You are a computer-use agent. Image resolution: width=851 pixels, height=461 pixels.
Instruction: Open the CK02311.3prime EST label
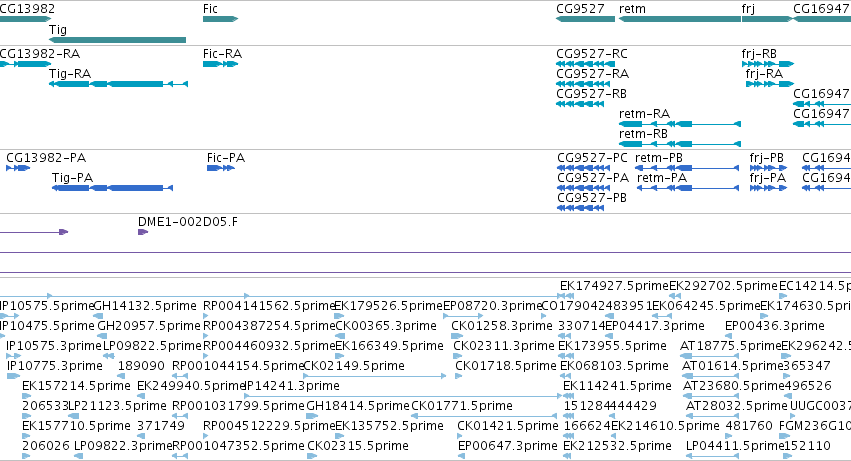[x=504, y=346]
